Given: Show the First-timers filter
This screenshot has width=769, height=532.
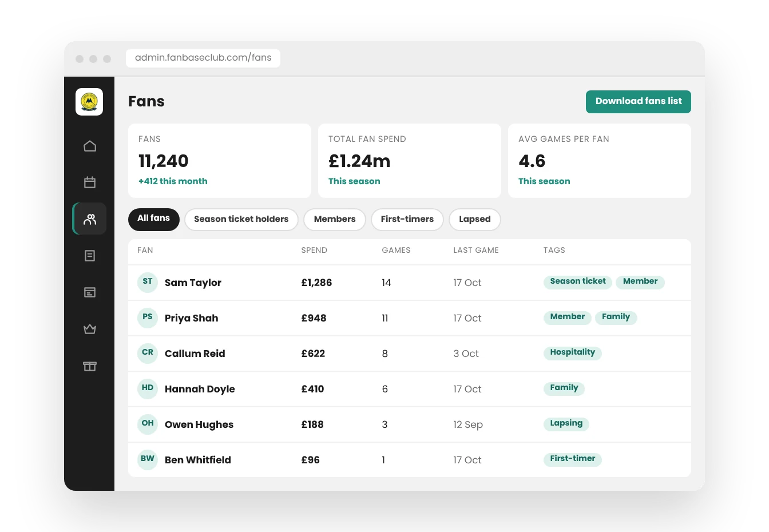Looking at the screenshot, I should [x=407, y=219].
